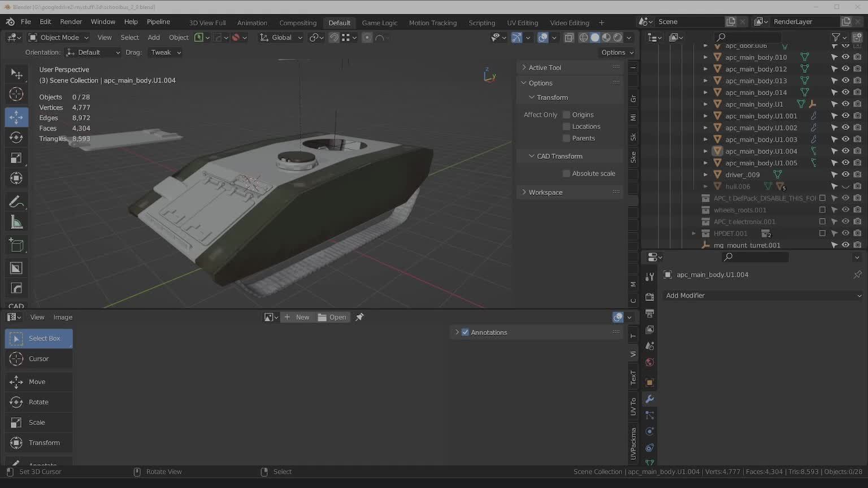868x488 pixels.
Task: Click the New image button
Action: click(x=297, y=317)
